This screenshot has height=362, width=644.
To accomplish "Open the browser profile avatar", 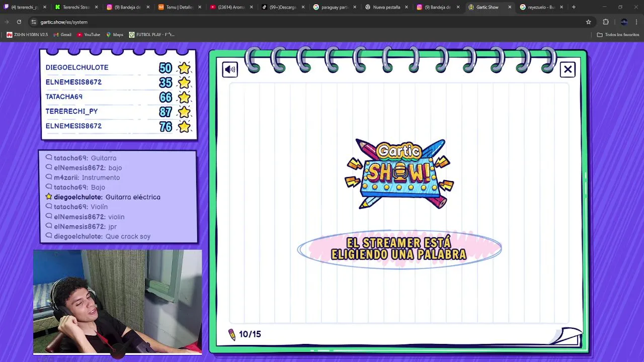I will click(x=624, y=22).
